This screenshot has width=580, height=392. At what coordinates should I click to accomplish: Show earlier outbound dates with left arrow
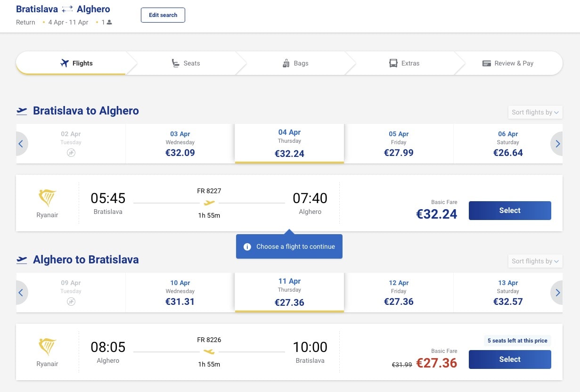[21, 144]
